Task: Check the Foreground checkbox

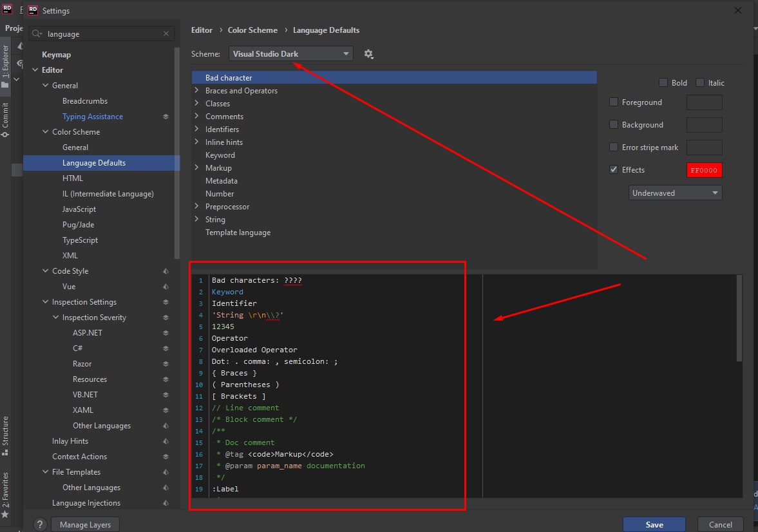Action: coord(614,102)
